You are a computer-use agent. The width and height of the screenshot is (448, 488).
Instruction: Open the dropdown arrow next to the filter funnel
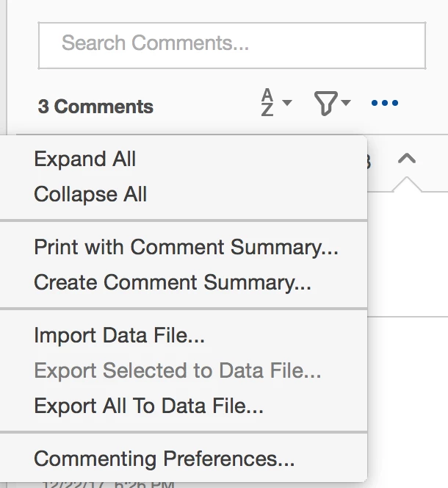(346, 103)
